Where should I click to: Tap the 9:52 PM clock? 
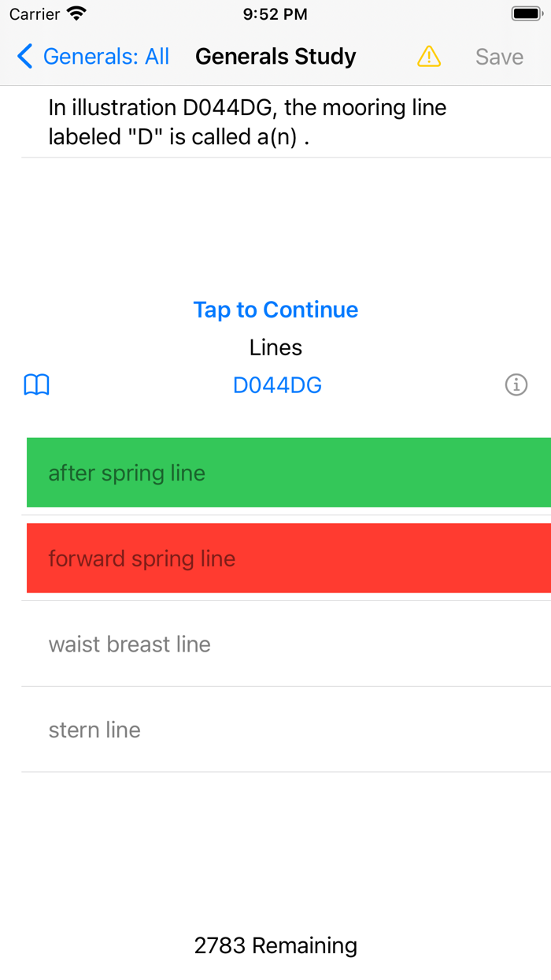pyautogui.click(x=275, y=14)
